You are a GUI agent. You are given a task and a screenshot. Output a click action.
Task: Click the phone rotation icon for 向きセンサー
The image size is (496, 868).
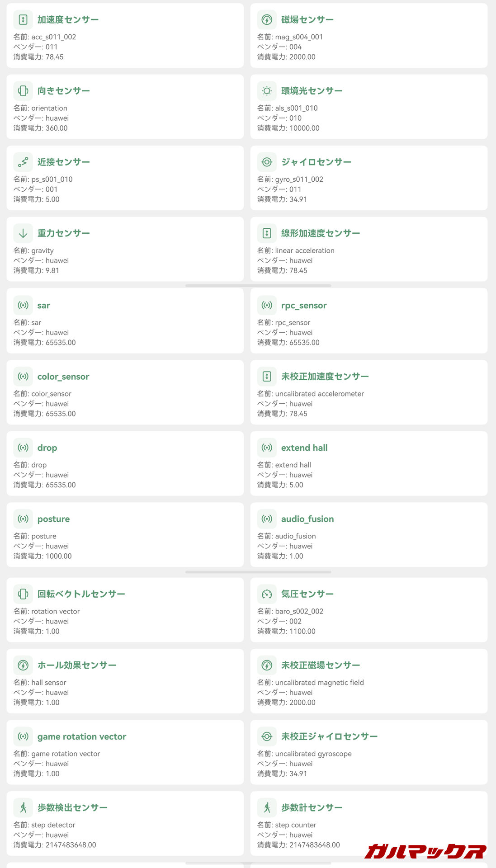[x=23, y=91]
